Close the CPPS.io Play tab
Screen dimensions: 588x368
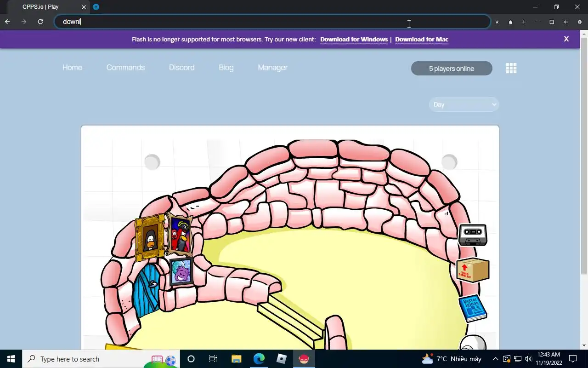(84, 7)
